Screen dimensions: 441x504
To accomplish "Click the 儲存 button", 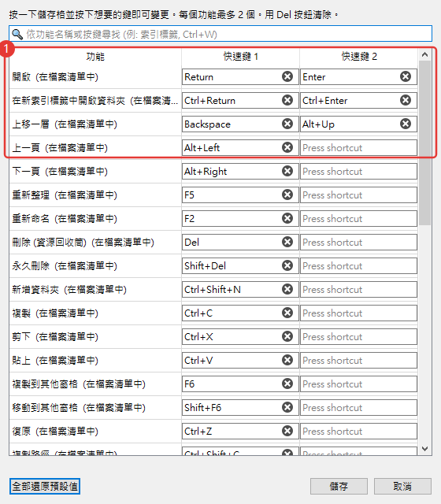I will click(339, 487).
